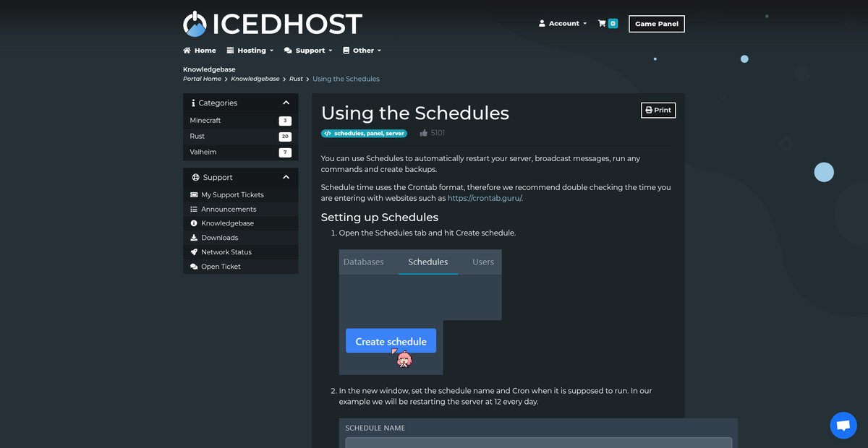Open the IcedHost logo homepage
Viewport: 868px width, 448px height.
coord(273,24)
